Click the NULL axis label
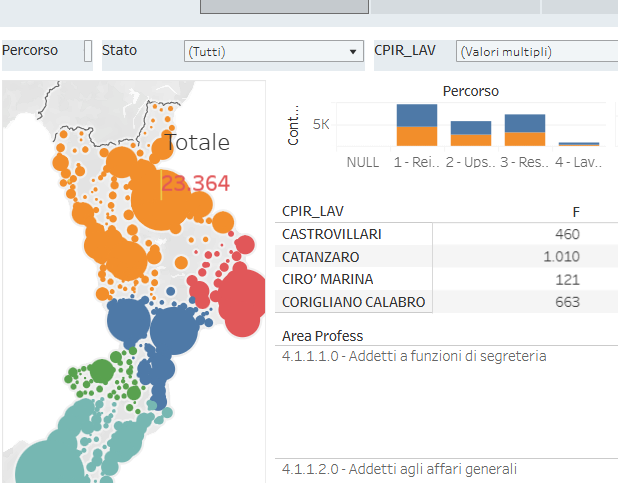618x483 pixels. coord(363,162)
